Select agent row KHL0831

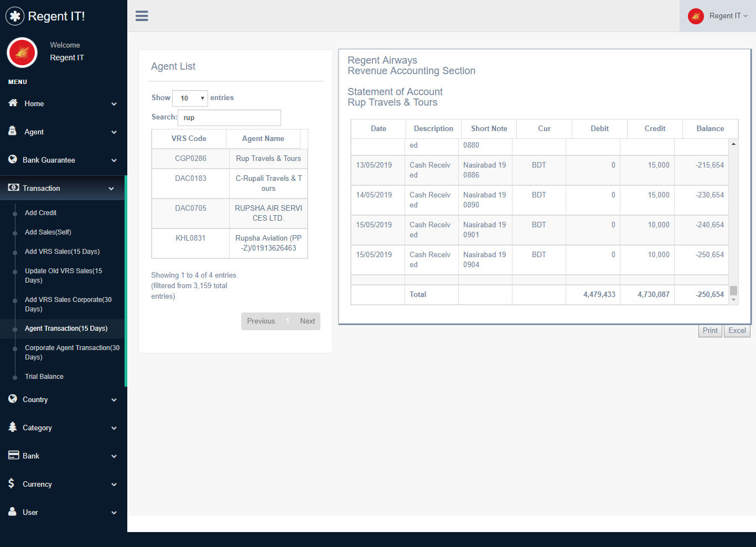(230, 243)
